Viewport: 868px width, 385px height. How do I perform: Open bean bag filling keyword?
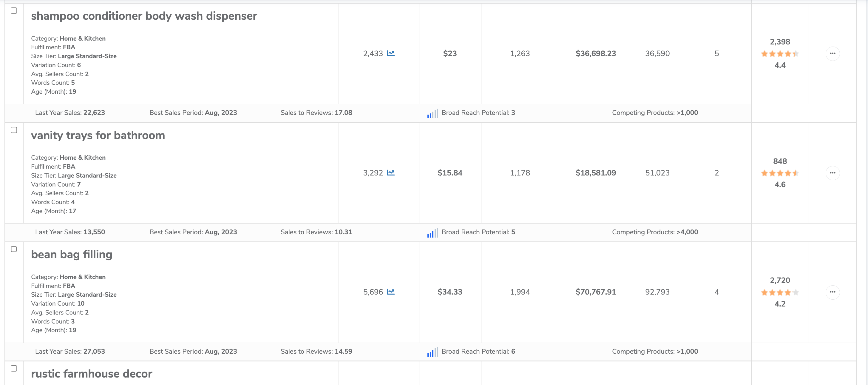pyautogui.click(x=71, y=254)
